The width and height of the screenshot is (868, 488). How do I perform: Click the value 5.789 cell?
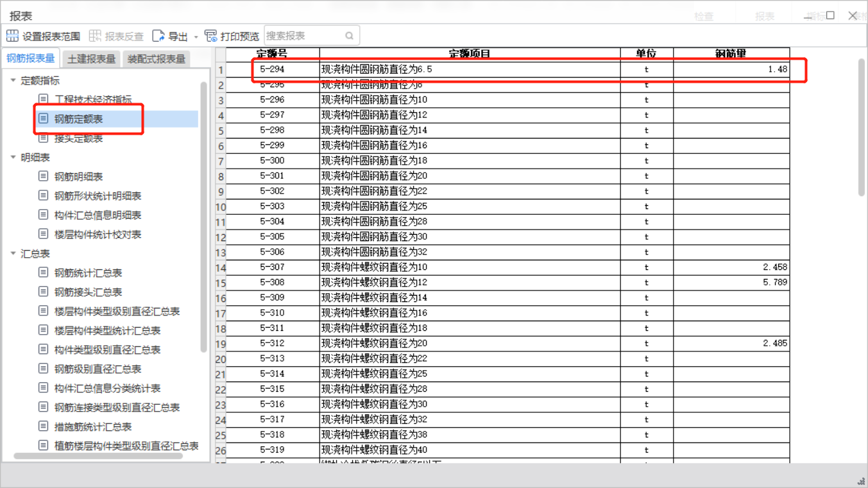click(731, 282)
